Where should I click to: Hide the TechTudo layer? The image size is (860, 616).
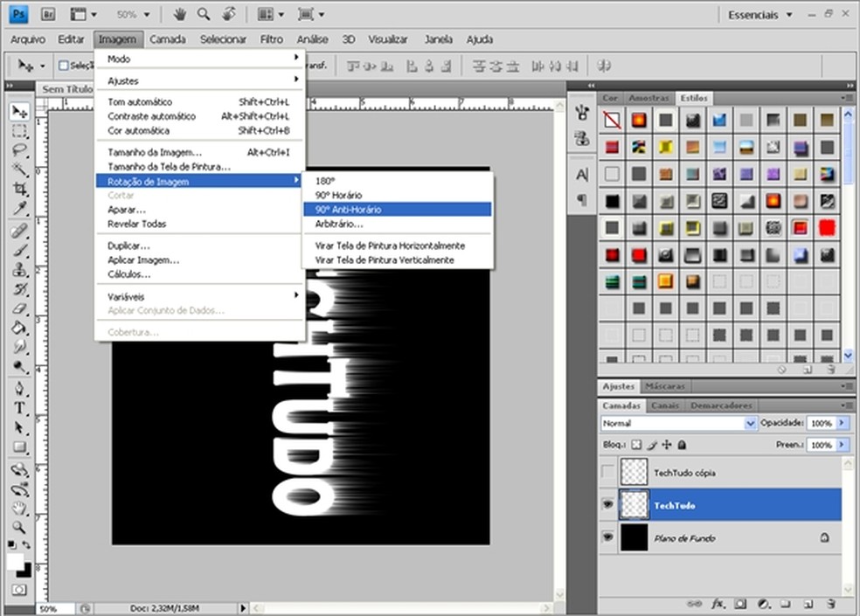(608, 505)
